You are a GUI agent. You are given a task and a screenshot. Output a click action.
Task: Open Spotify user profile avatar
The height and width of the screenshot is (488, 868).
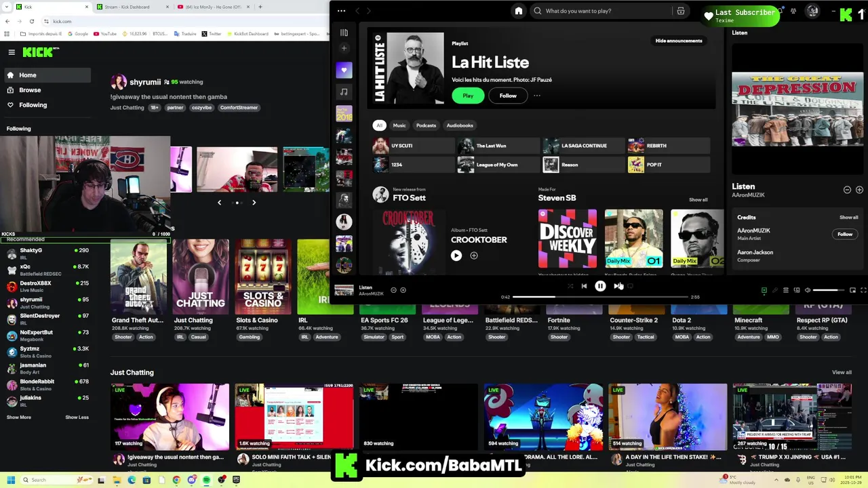(x=812, y=11)
